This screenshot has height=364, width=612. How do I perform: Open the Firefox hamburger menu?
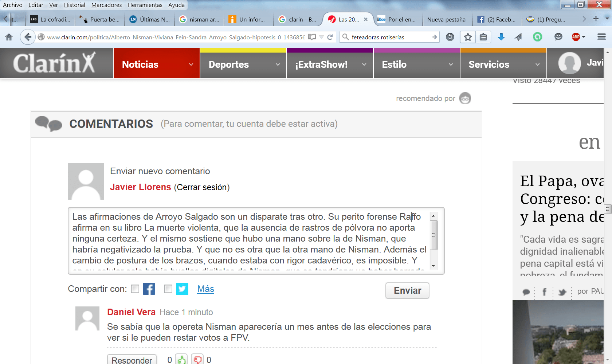pos(601,37)
